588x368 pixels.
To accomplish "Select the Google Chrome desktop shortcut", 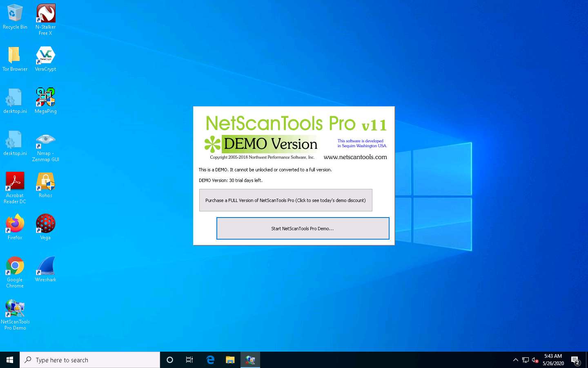I will click(x=15, y=272).
